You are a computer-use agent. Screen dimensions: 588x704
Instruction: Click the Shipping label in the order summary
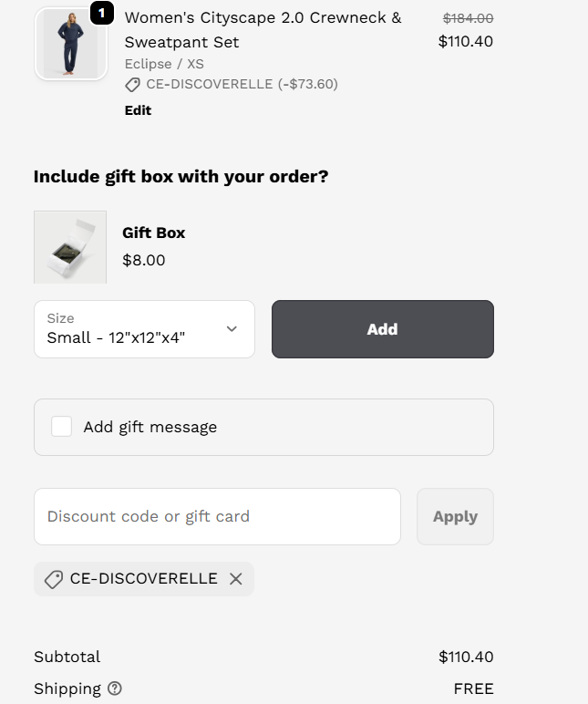(x=67, y=688)
